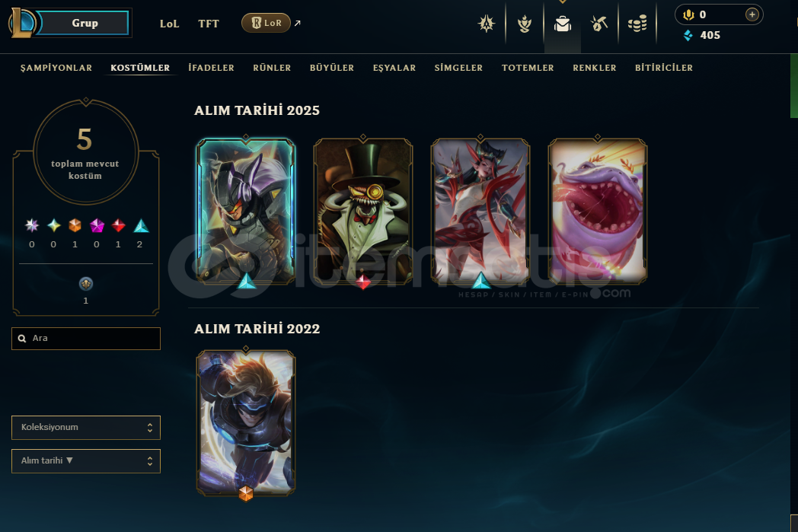Screen dimensions: 798x532
Task: Click the Clash trophy icon in navigation
Action: (x=487, y=24)
